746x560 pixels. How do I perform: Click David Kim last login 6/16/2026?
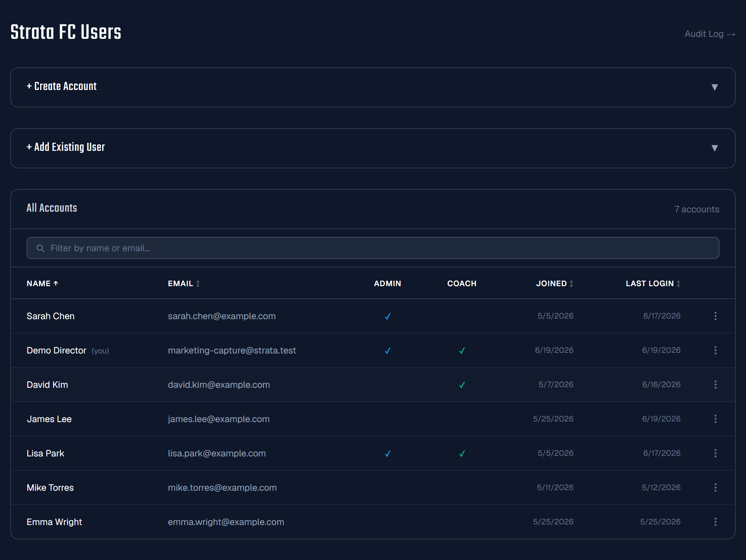(661, 385)
